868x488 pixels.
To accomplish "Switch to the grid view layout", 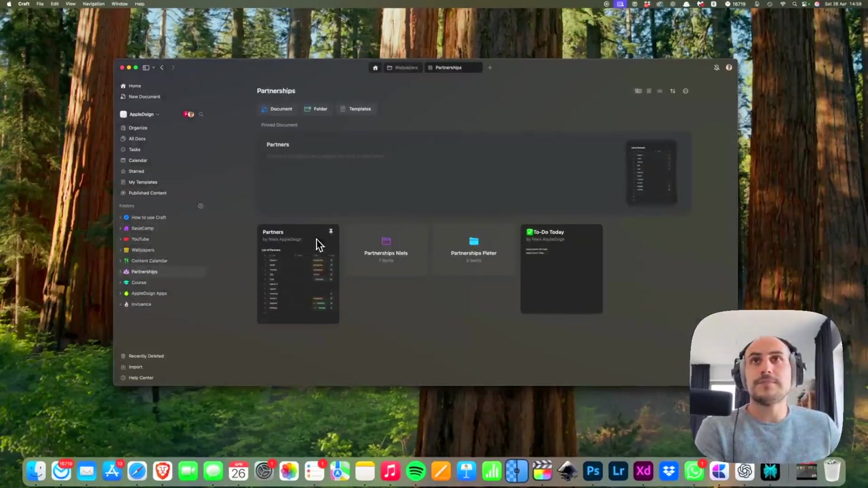I will (x=648, y=91).
